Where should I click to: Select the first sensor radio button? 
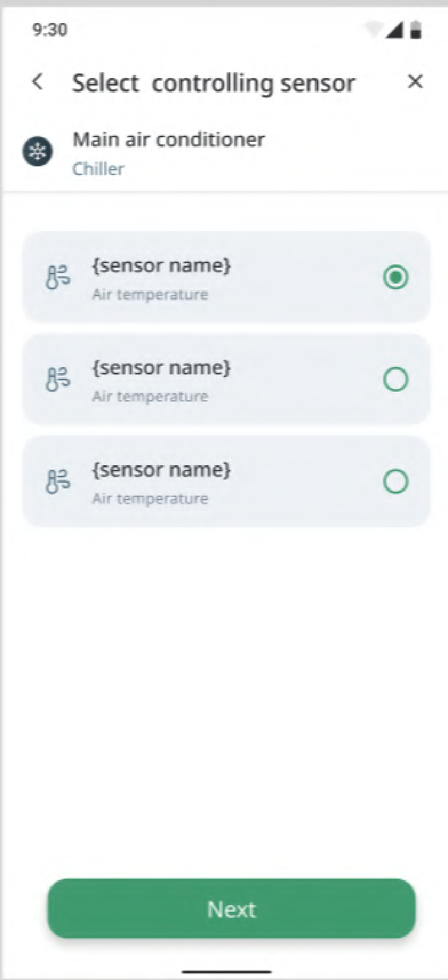point(396,278)
